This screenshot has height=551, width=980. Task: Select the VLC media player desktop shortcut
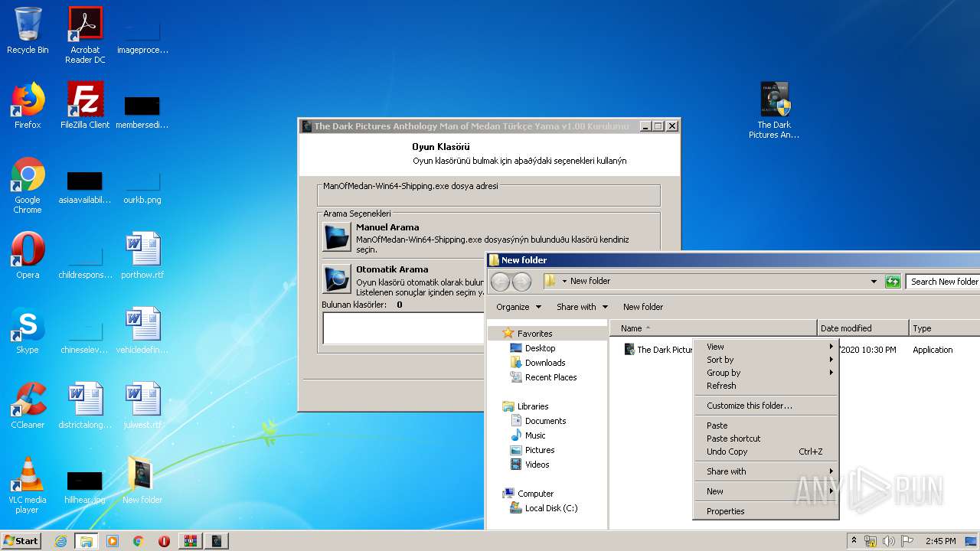[28, 485]
